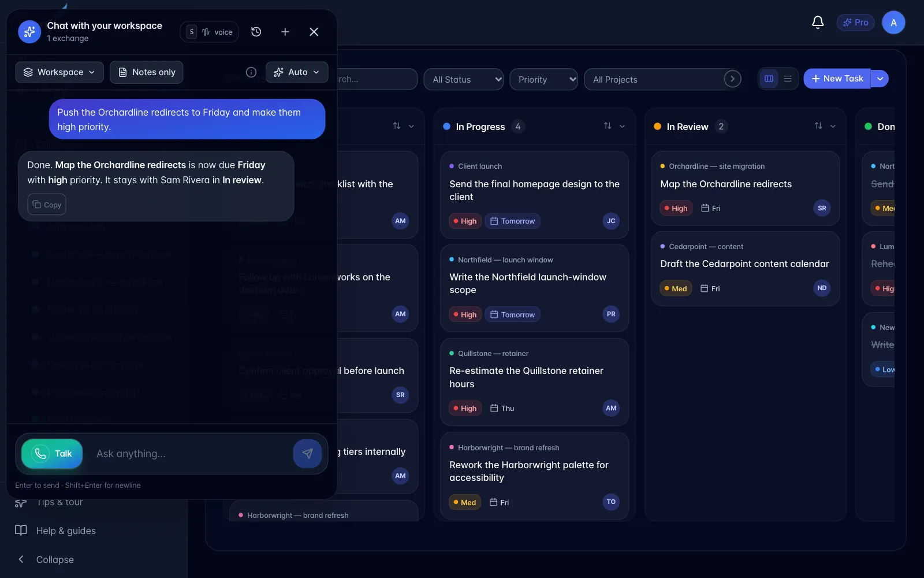Open the Re-estimate the Quillstone retainer hours card
This screenshot has height=578, width=924.
[x=535, y=382]
